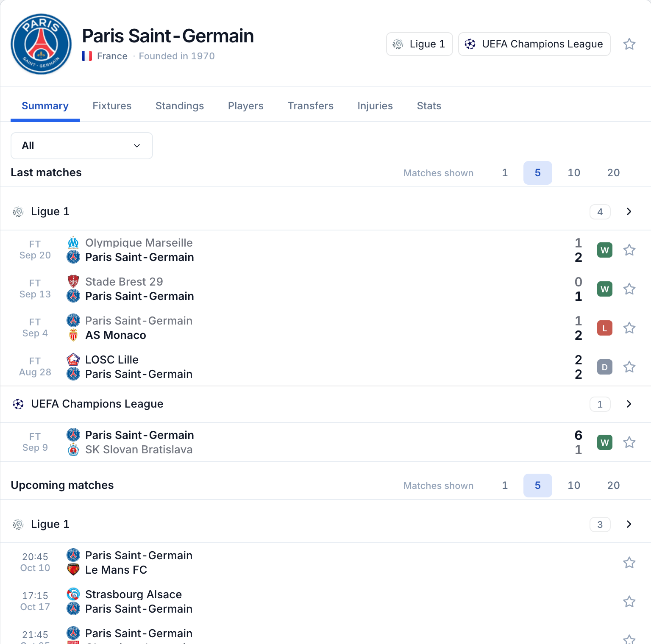Switch to the Fixtures tab
Viewport: 651px width, 644px height.
[x=112, y=106]
